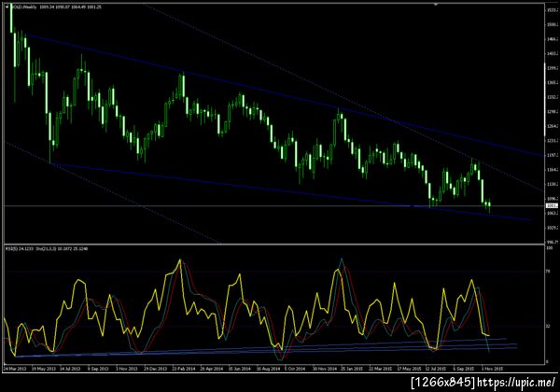Click the 3 Nov 2013 date label
The width and height of the screenshot is (560, 392).
click(x=126, y=369)
